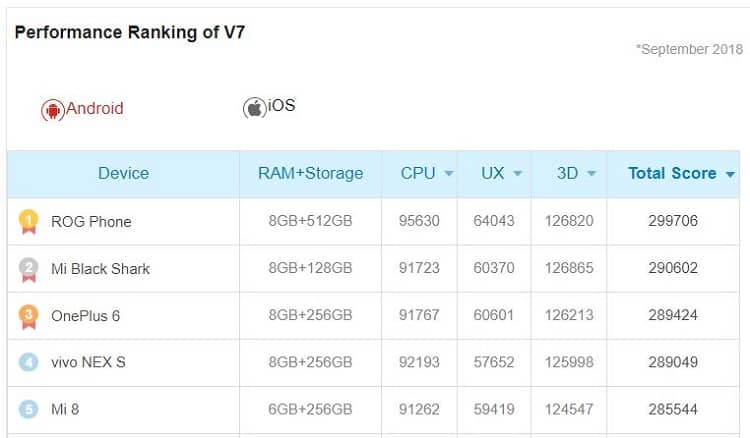This screenshot has height=438, width=750.
Task: Click 3D score 124547
Action: click(x=569, y=409)
